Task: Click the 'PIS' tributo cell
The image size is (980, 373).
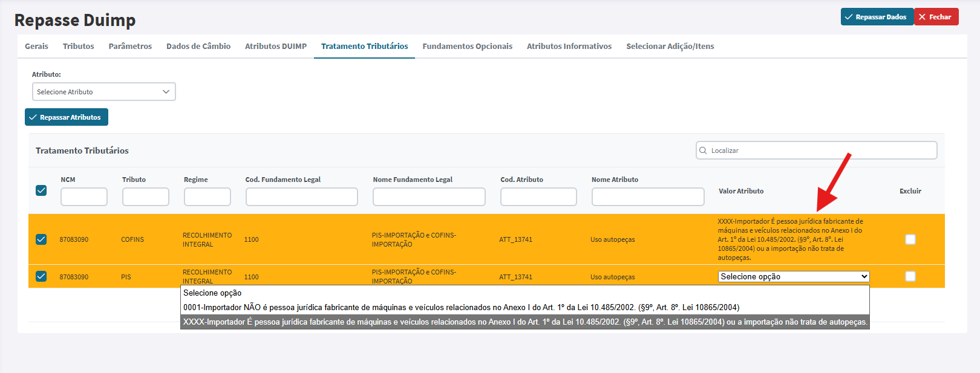Action: 126,277
